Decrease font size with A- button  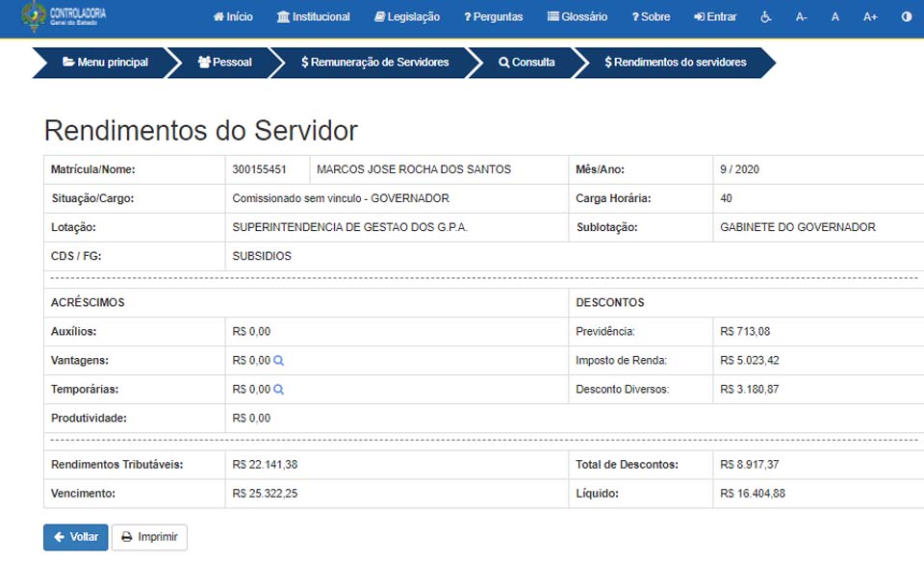point(802,17)
